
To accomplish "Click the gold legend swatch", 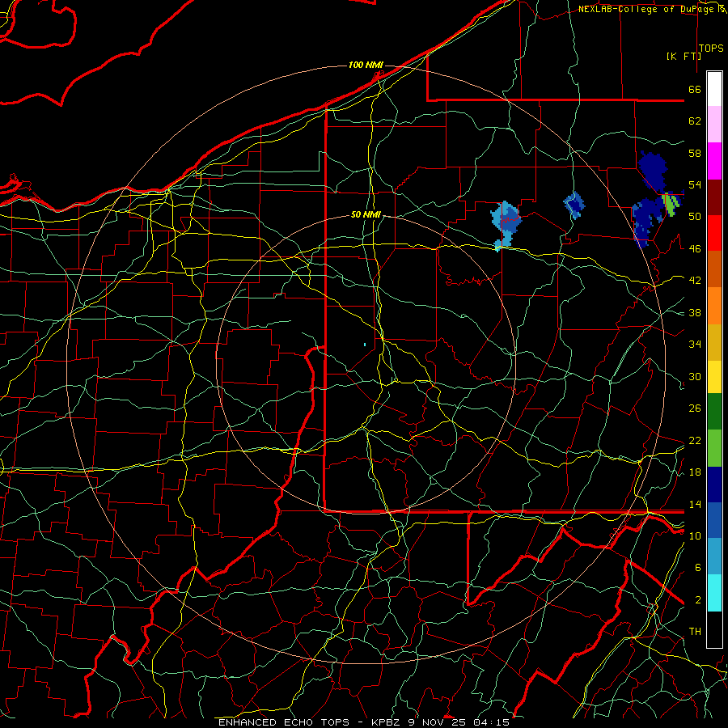I will click(714, 342).
